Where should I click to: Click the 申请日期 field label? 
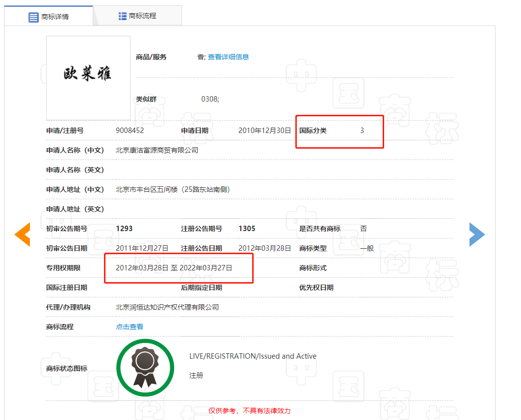[x=195, y=131]
